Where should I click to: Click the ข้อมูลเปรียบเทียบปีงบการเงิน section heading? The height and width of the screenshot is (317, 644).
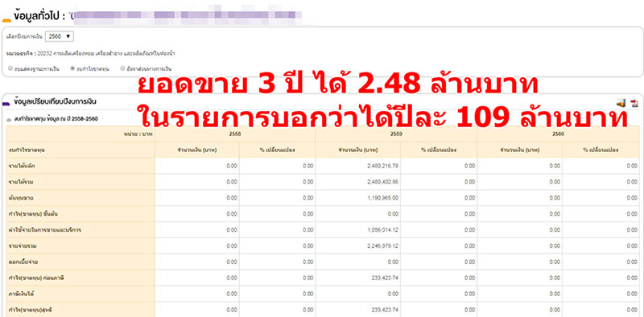coord(55,101)
